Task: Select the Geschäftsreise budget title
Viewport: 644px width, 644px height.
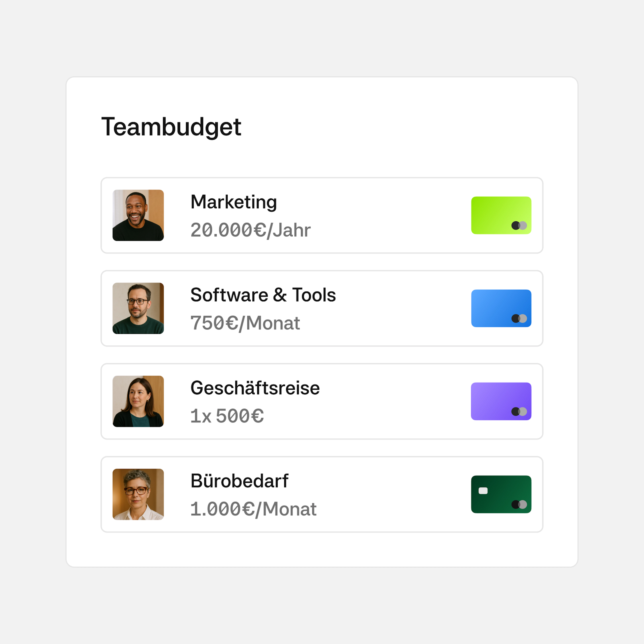Action: 255,388
